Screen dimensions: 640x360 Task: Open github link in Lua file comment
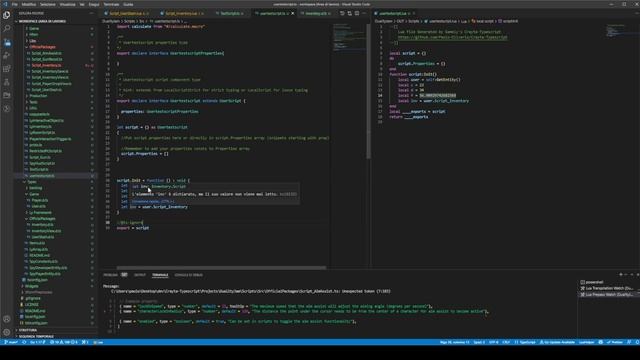coord(453,37)
